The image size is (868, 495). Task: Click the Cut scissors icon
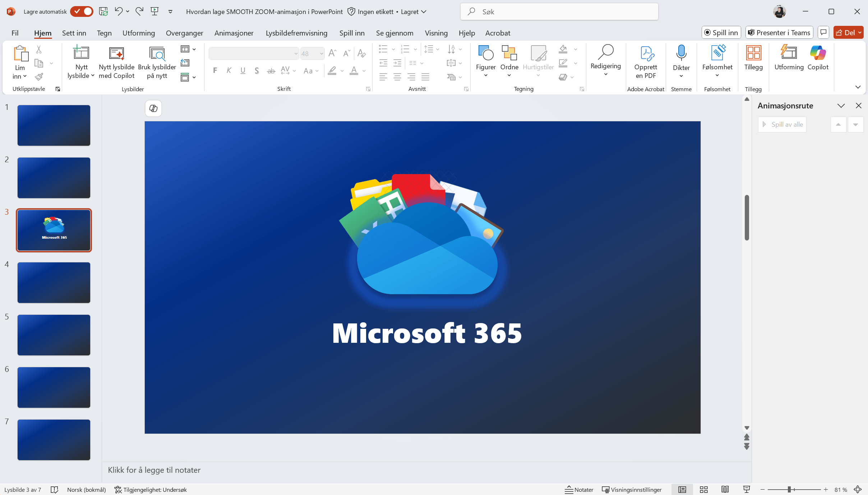39,49
